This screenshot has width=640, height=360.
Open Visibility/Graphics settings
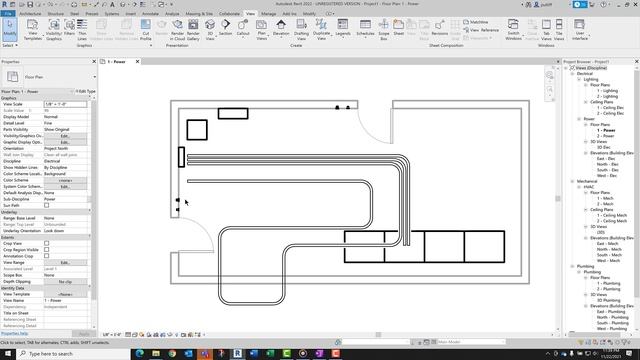54,29
